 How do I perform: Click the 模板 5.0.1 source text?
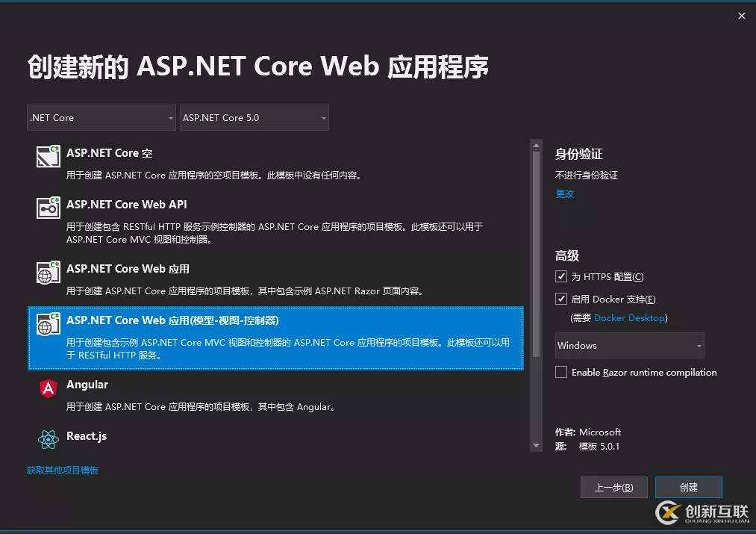(599, 447)
